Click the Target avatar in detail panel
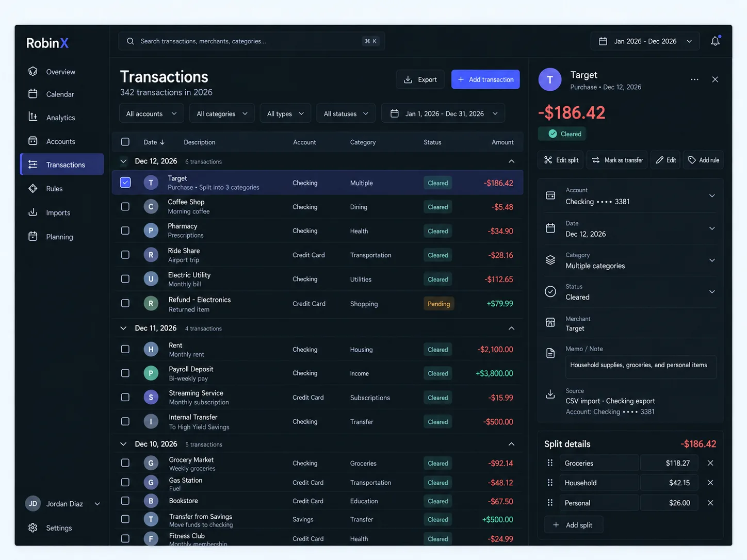Screen dimensions: 747x560 pos(550,80)
